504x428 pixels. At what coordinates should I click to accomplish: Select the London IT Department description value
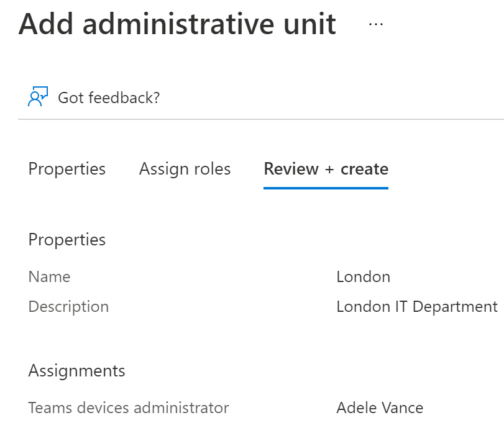point(416,306)
